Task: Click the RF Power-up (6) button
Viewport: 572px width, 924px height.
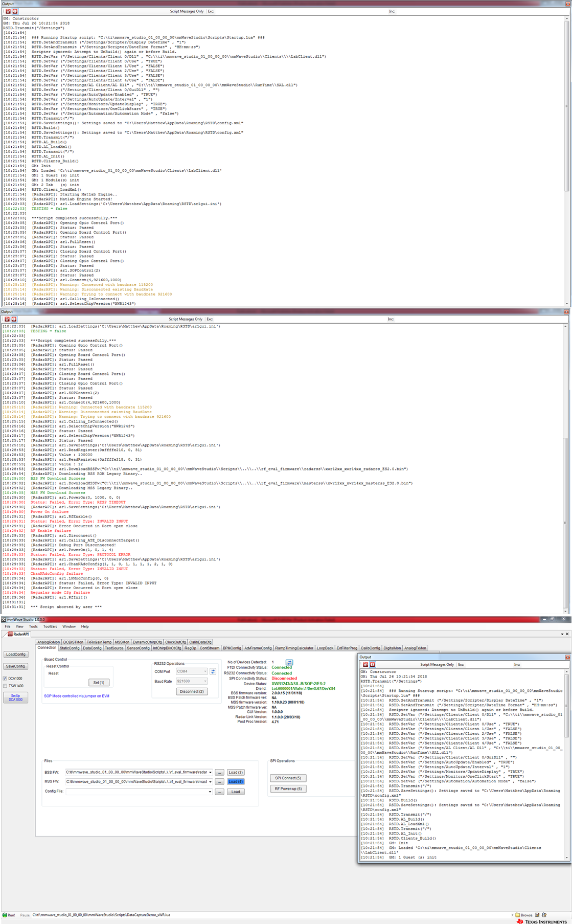Action: 288,788
